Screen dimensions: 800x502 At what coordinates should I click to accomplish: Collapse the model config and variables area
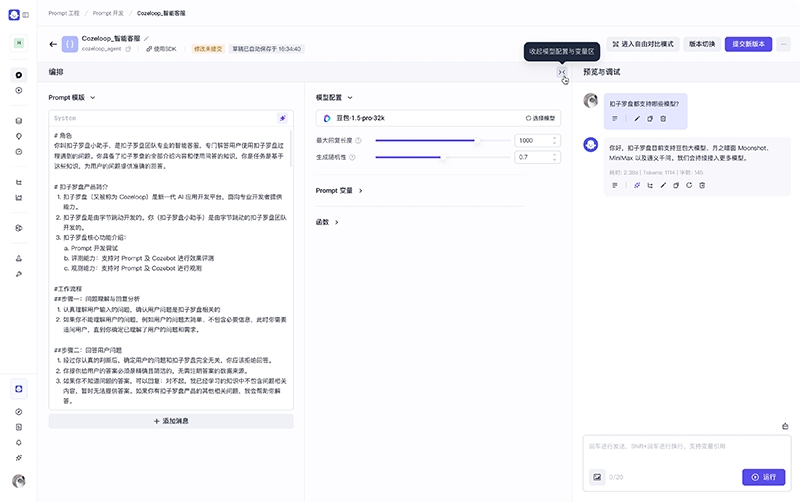point(562,72)
